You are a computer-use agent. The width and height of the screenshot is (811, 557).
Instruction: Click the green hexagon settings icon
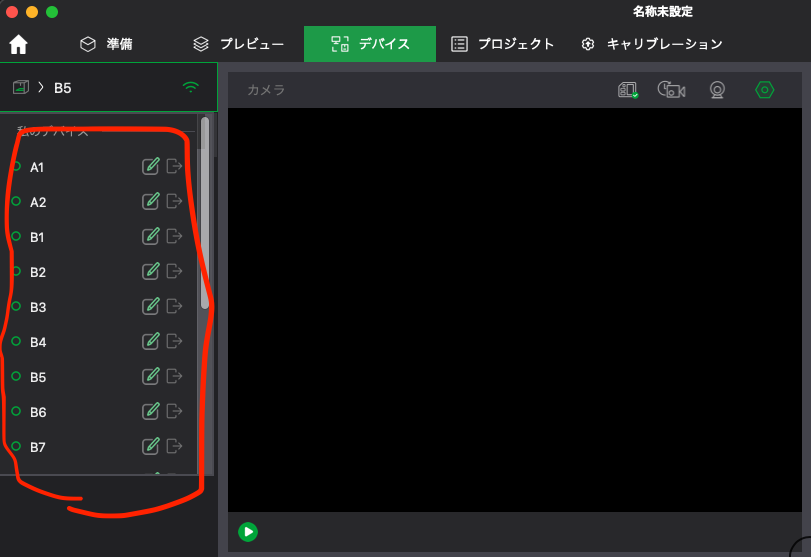[764, 90]
